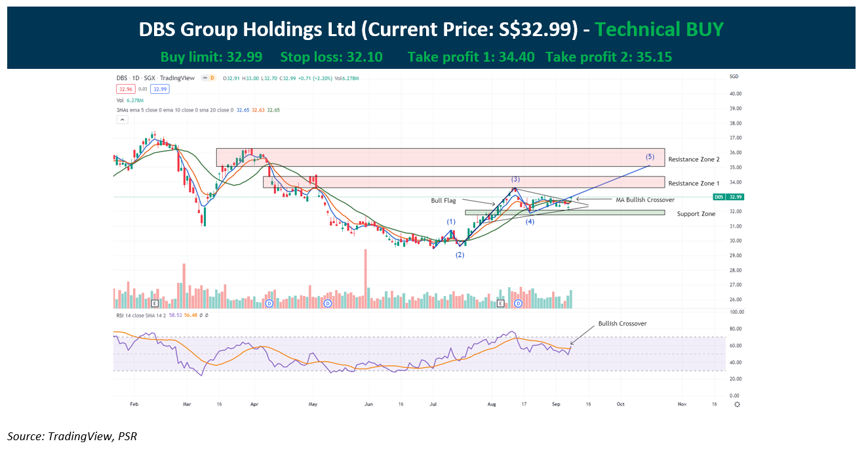868x452 pixels.
Task: Click the Resistance Zone 2 rectangle
Action: [441, 157]
